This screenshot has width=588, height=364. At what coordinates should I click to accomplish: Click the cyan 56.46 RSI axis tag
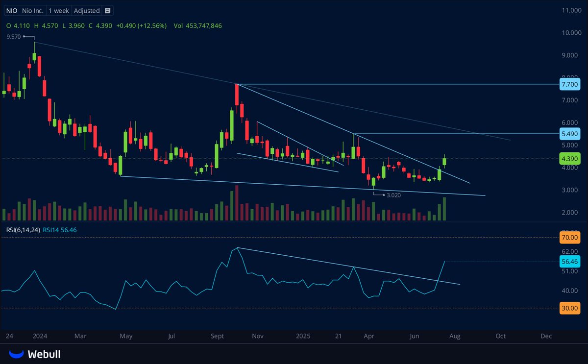click(570, 261)
